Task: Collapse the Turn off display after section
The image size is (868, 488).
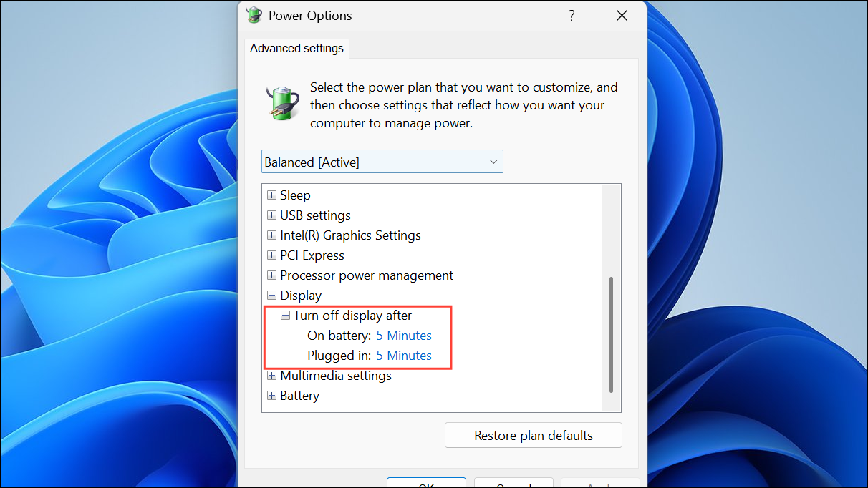Action: [x=284, y=315]
